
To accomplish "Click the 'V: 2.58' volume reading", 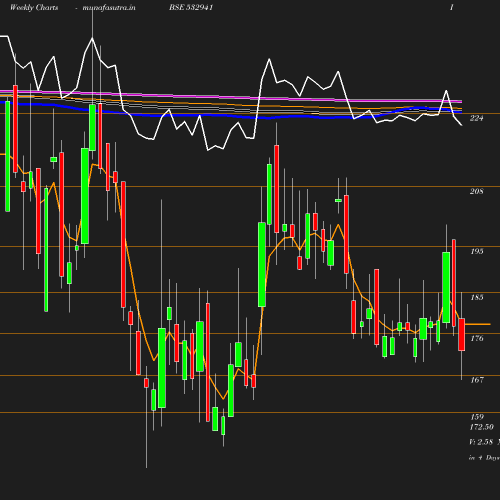I will pos(481,442).
